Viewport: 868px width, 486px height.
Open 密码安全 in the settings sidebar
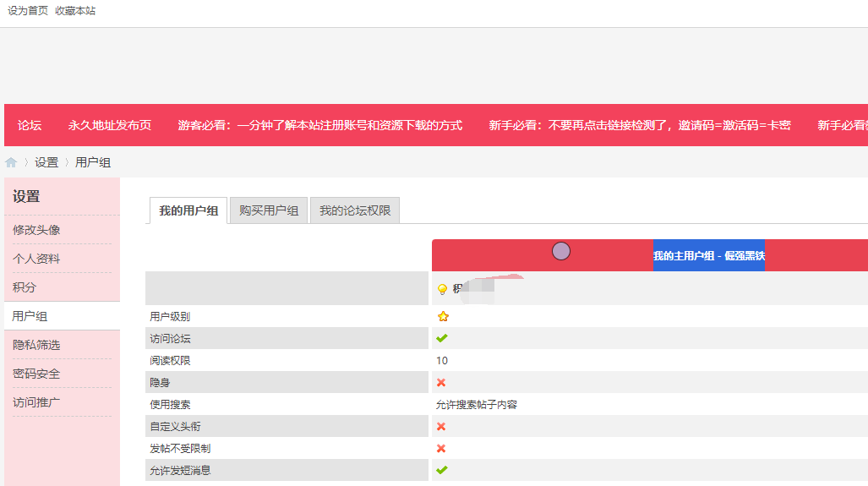pos(36,374)
